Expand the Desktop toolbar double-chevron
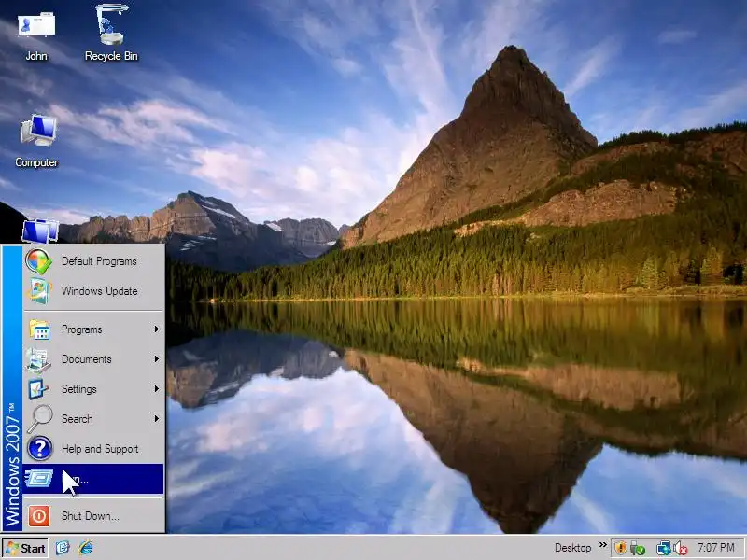The height and width of the screenshot is (560, 747). click(602, 545)
